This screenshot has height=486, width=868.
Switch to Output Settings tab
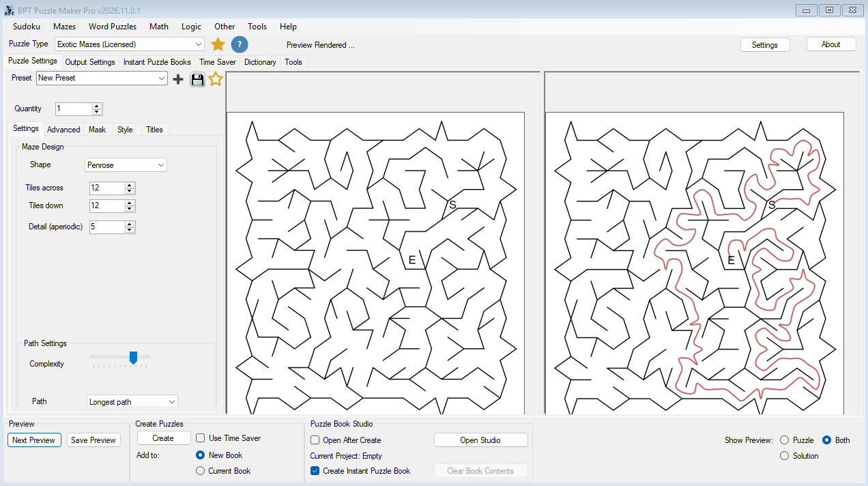tap(90, 62)
